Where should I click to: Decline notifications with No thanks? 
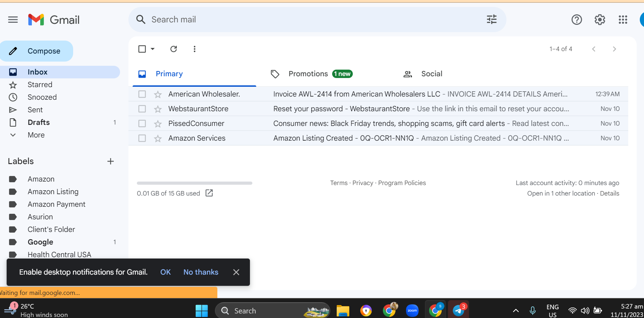point(201,272)
